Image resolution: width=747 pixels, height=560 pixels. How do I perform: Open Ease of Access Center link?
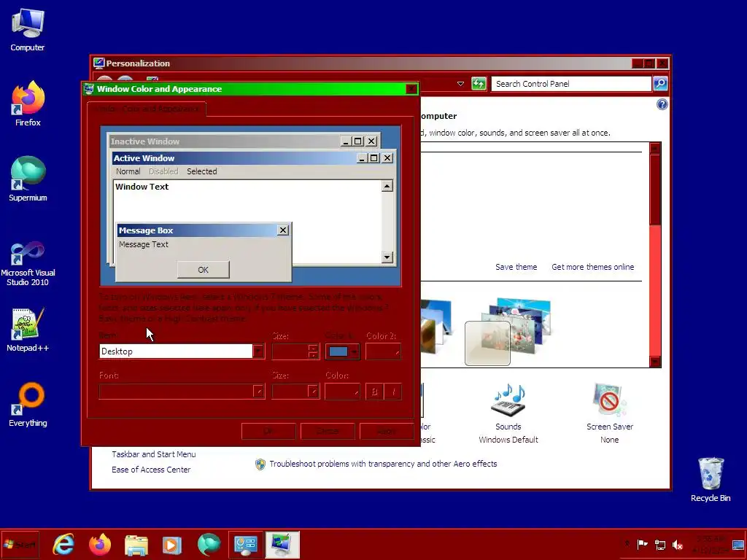(151, 470)
